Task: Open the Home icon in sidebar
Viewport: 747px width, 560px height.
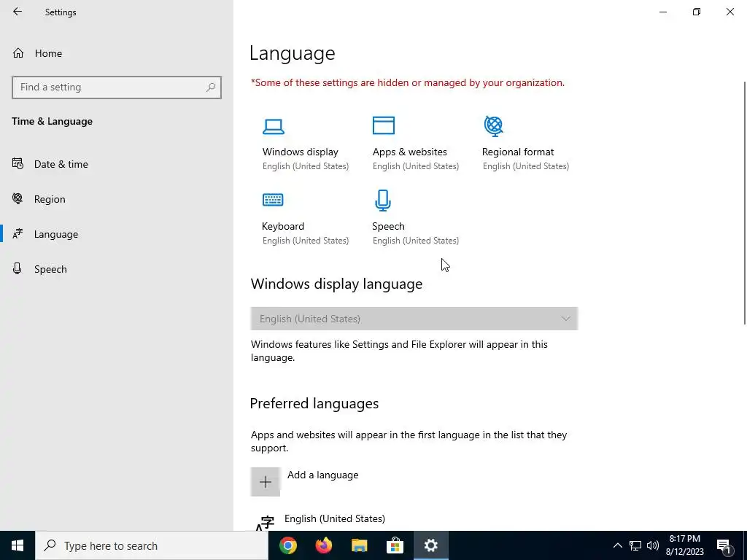Action: (18, 52)
